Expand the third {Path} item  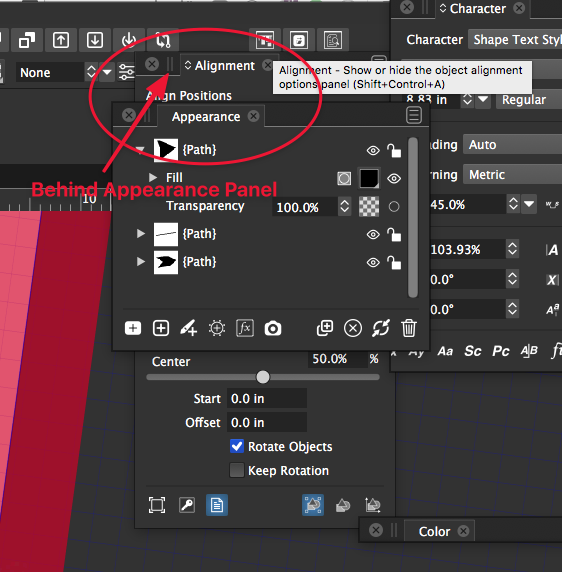(141, 262)
